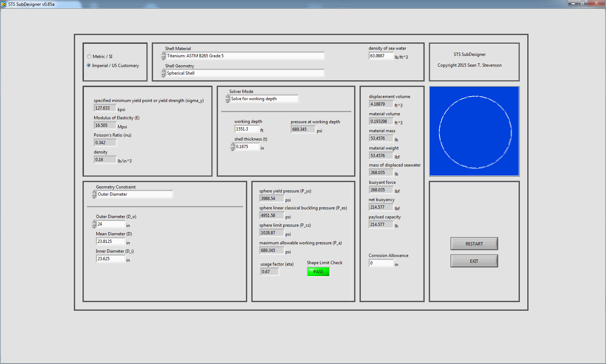Click the EXIT button
The height and width of the screenshot is (364, 606).
[474, 261]
